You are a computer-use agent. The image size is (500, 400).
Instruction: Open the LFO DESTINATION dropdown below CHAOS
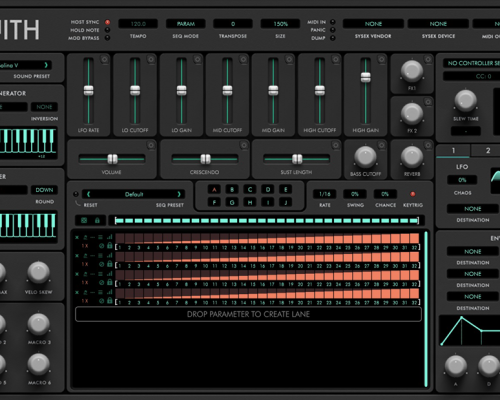click(473, 209)
